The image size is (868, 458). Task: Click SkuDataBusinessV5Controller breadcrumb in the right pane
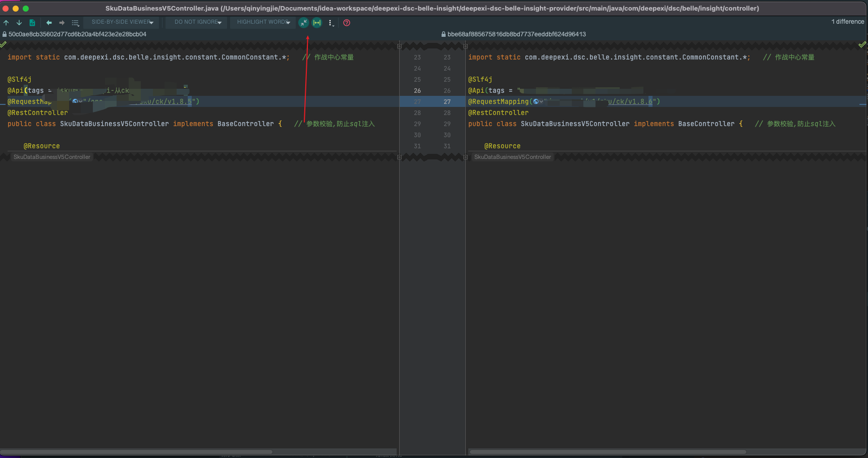(512, 157)
